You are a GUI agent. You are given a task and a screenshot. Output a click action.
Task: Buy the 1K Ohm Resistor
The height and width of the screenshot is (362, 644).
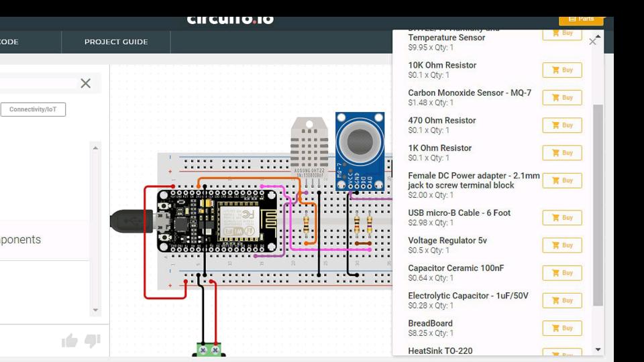pyautogui.click(x=561, y=153)
